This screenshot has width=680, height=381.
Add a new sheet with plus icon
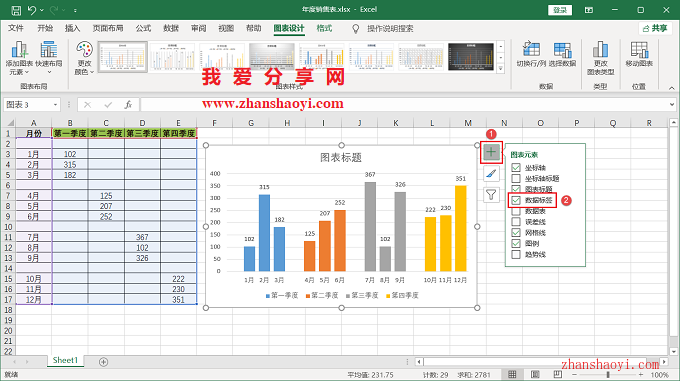pyautogui.click(x=103, y=361)
